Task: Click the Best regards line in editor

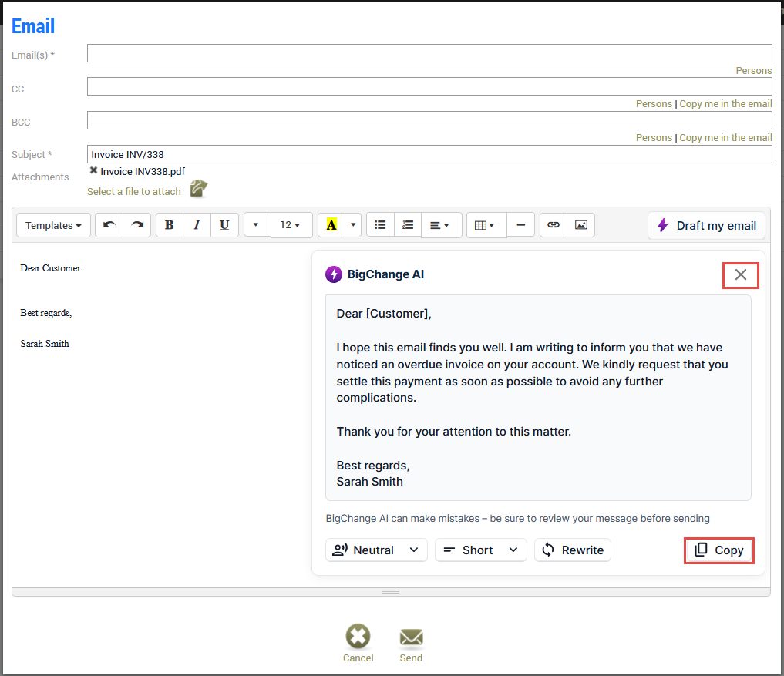Action: point(46,313)
